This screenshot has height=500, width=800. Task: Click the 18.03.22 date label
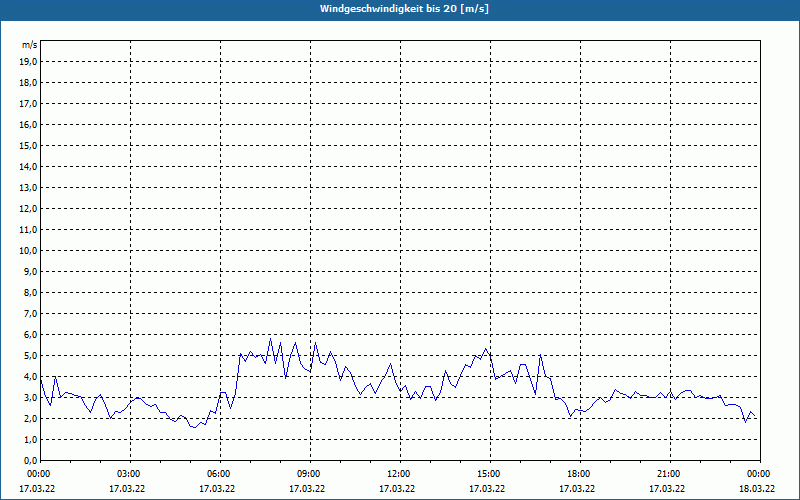(757, 489)
